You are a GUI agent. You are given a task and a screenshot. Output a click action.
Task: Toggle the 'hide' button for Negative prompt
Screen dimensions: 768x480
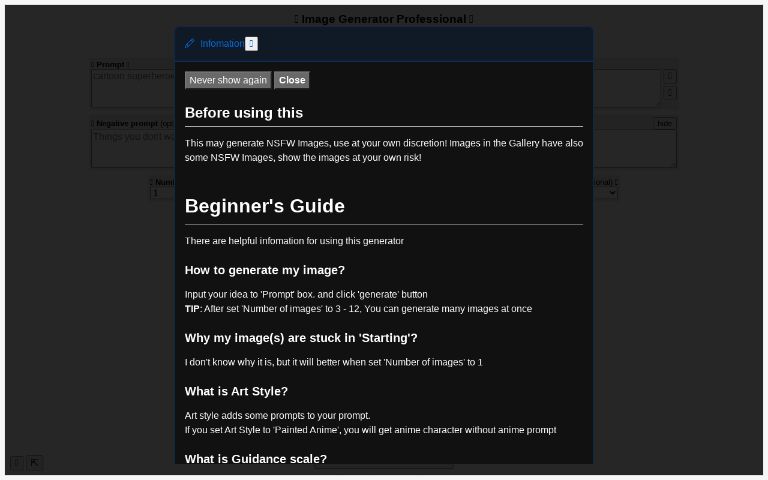tap(664, 124)
